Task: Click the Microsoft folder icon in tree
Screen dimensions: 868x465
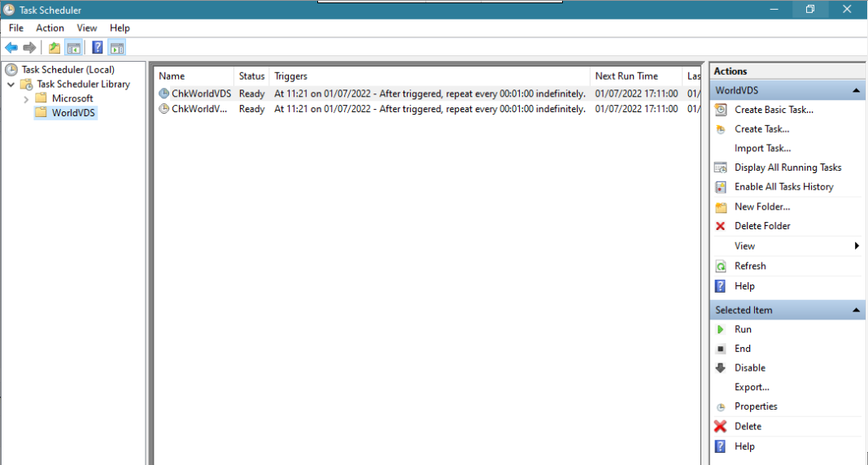Action: click(x=41, y=98)
